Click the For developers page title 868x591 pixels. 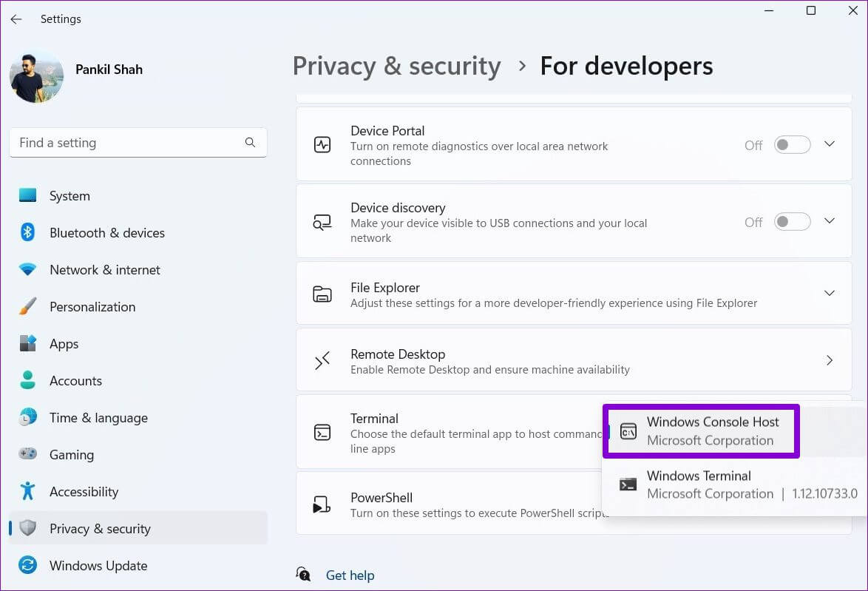(627, 66)
